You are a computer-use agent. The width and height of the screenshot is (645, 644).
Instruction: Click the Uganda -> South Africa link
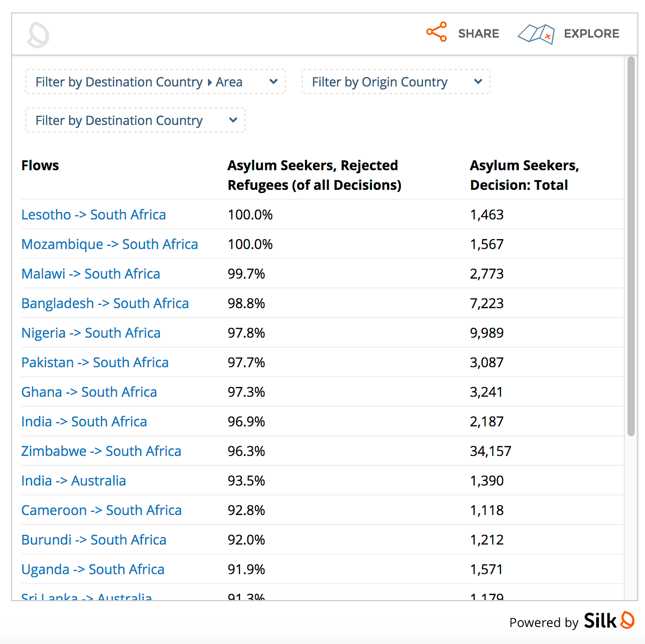tap(93, 569)
